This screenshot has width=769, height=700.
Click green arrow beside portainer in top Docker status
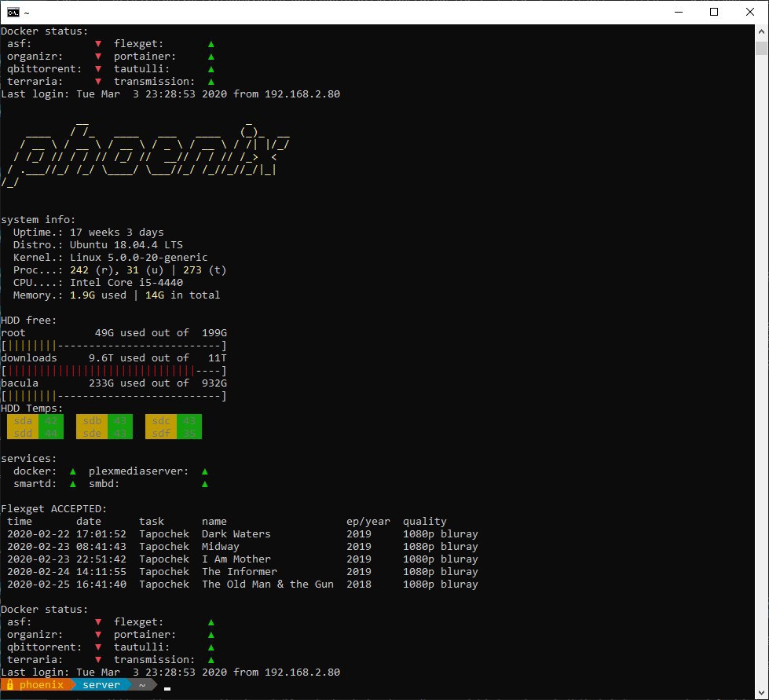[x=211, y=57]
